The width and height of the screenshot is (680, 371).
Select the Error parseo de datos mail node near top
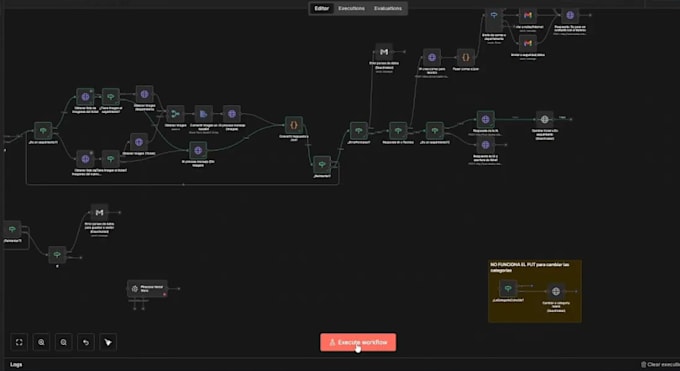pyautogui.click(x=384, y=52)
